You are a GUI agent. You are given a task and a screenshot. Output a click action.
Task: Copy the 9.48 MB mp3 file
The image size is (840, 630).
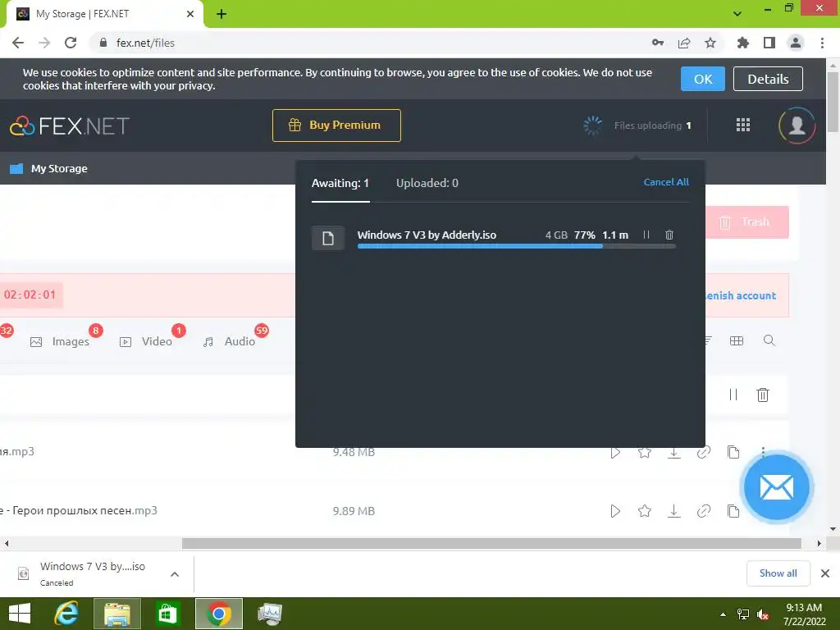pos(733,452)
